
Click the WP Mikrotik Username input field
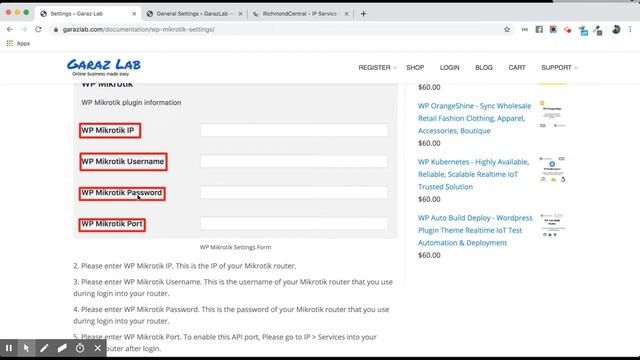pos(294,161)
